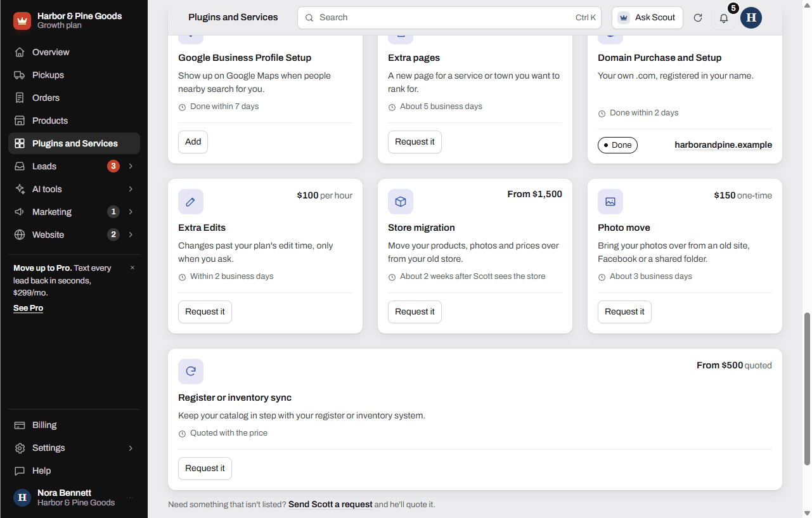Click the Ask Scout button
812x518 pixels.
click(647, 18)
